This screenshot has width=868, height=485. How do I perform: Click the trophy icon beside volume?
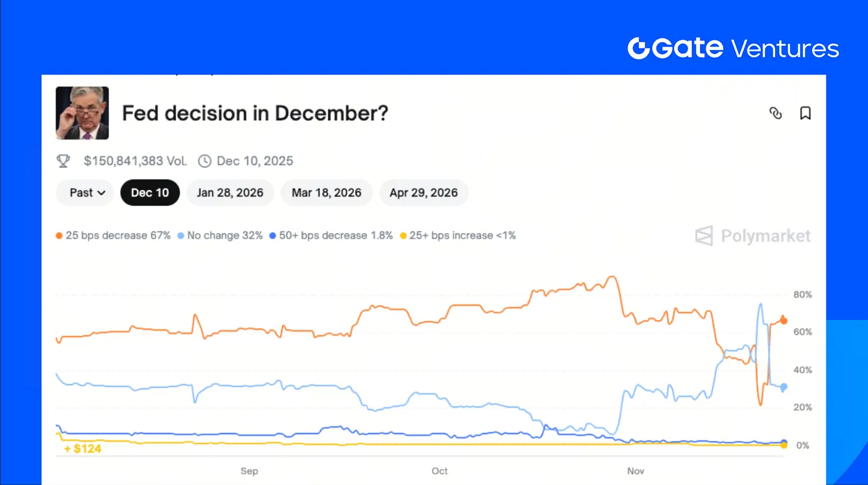pos(63,161)
